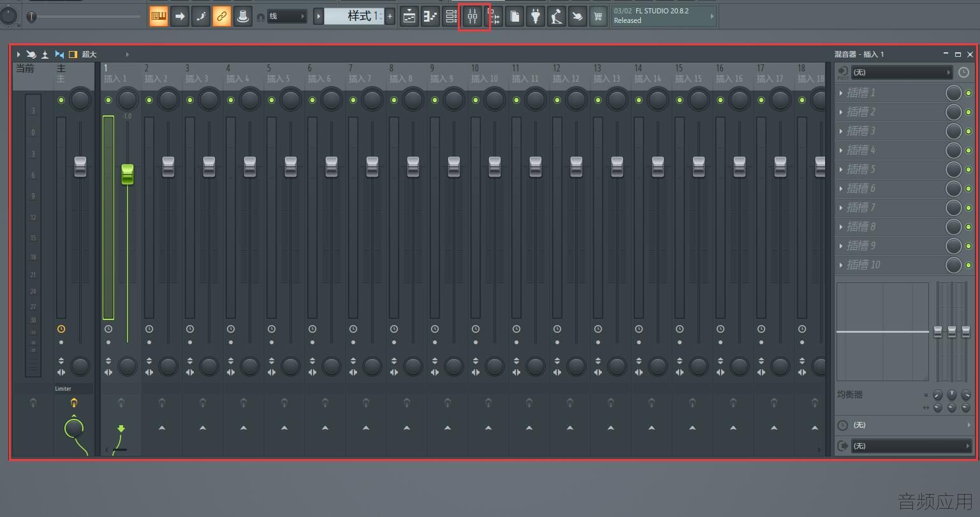This screenshot has height=517, width=980.
Task: Open the Playlist view from the toolbar
Action: point(409,17)
